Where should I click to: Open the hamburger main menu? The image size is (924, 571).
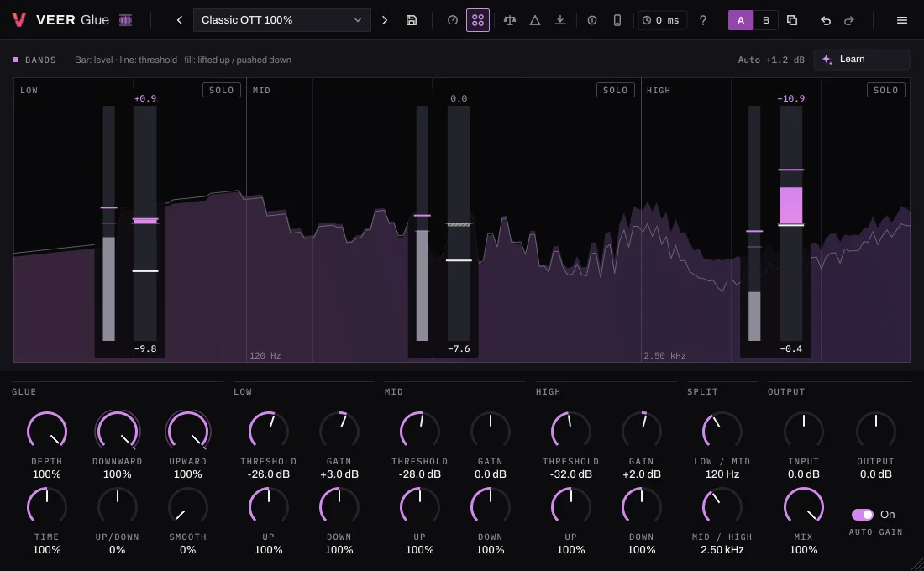point(901,20)
